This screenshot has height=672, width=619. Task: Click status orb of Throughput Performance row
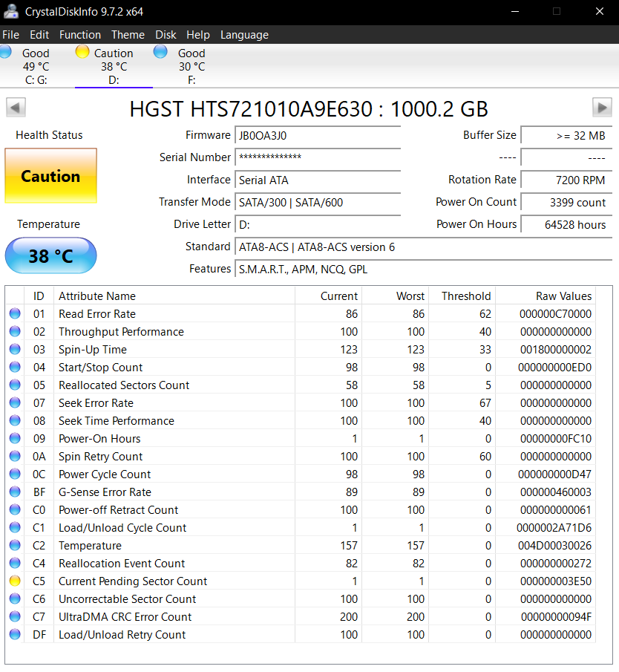click(x=15, y=332)
